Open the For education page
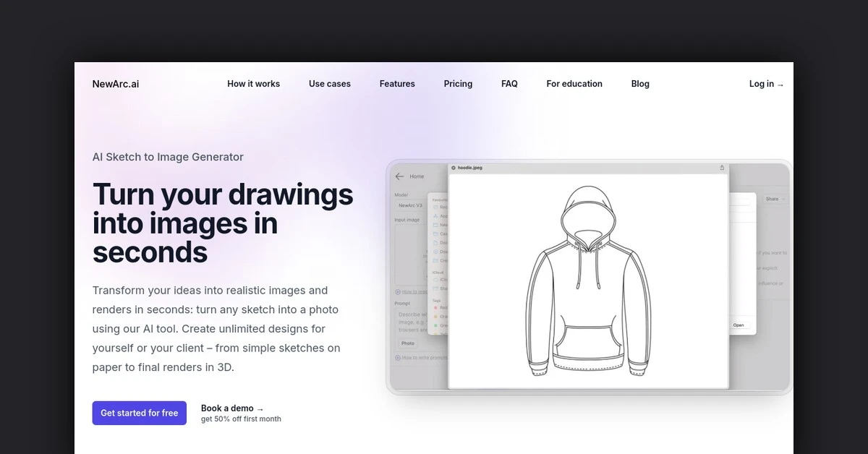The image size is (868, 454). [x=574, y=84]
